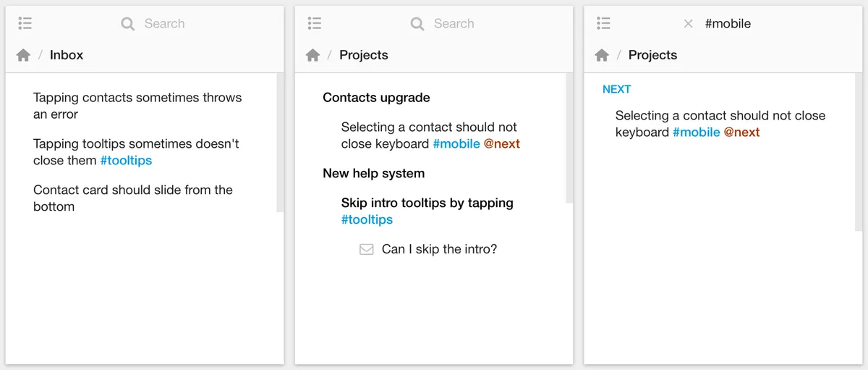Open the New help system project heading

374,173
